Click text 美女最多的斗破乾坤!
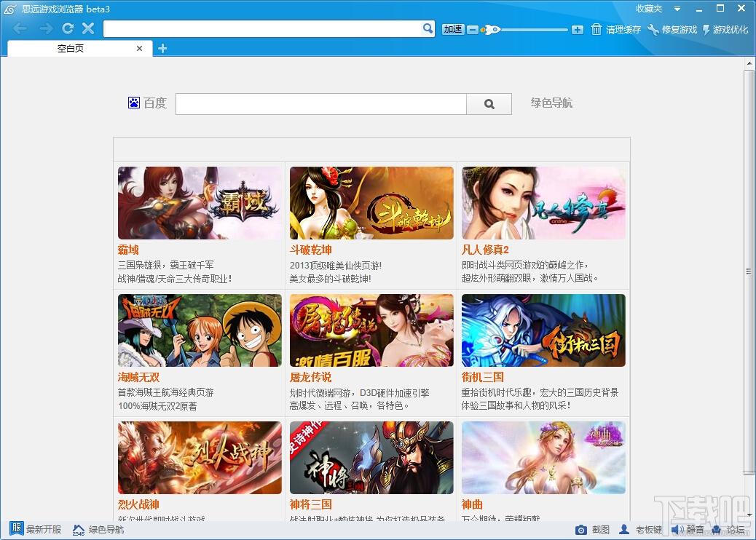 click(330, 279)
